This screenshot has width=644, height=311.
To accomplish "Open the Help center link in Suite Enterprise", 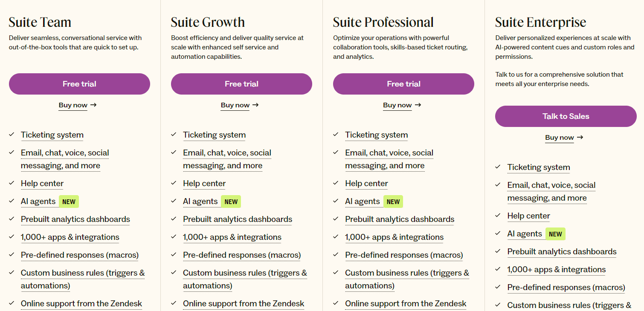I will (x=528, y=216).
